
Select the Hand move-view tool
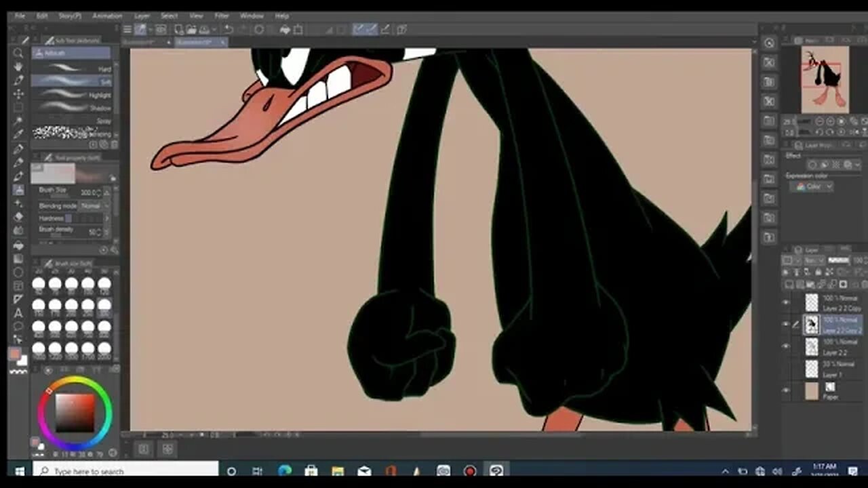18,66
